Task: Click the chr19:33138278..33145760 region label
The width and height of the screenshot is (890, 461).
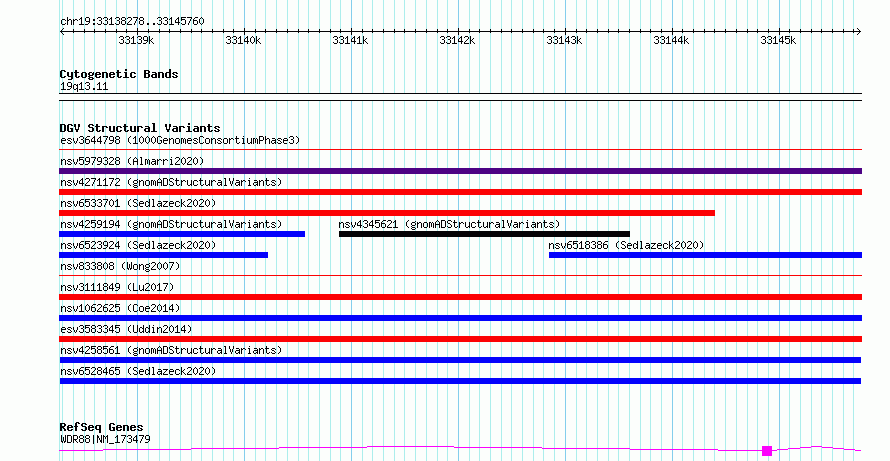Action: [132, 22]
